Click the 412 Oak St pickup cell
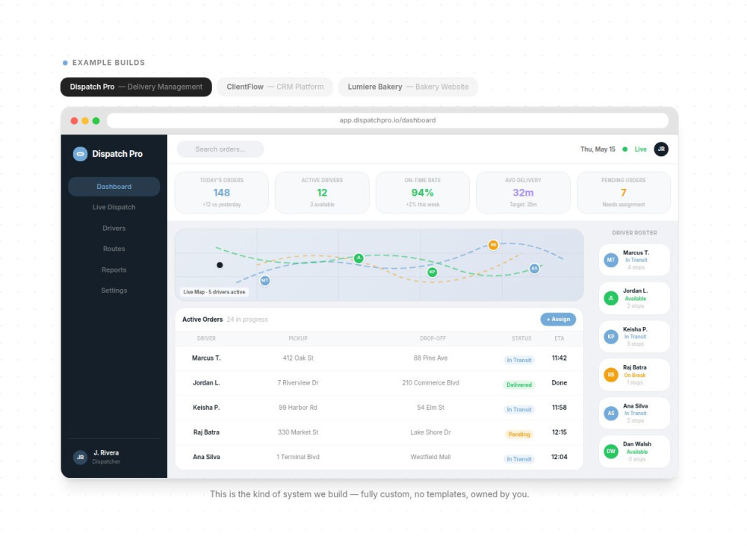The height and width of the screenshot is (560, 747). coord(298,358)
